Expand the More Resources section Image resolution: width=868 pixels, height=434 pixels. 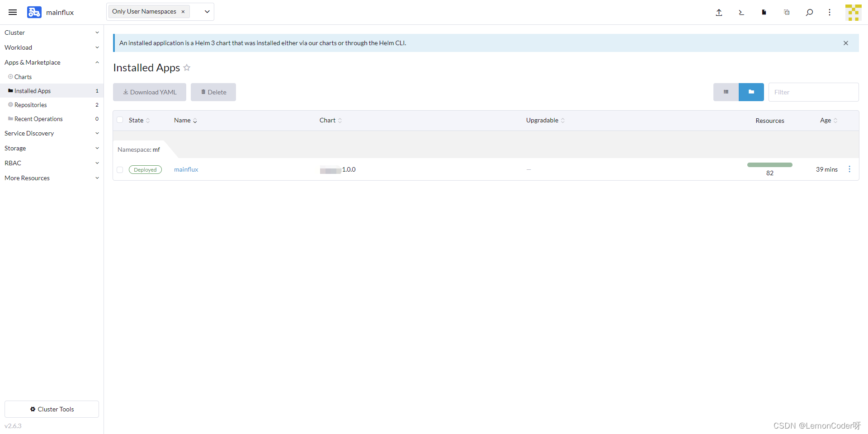pyautogui.click(x=52, y=178)
